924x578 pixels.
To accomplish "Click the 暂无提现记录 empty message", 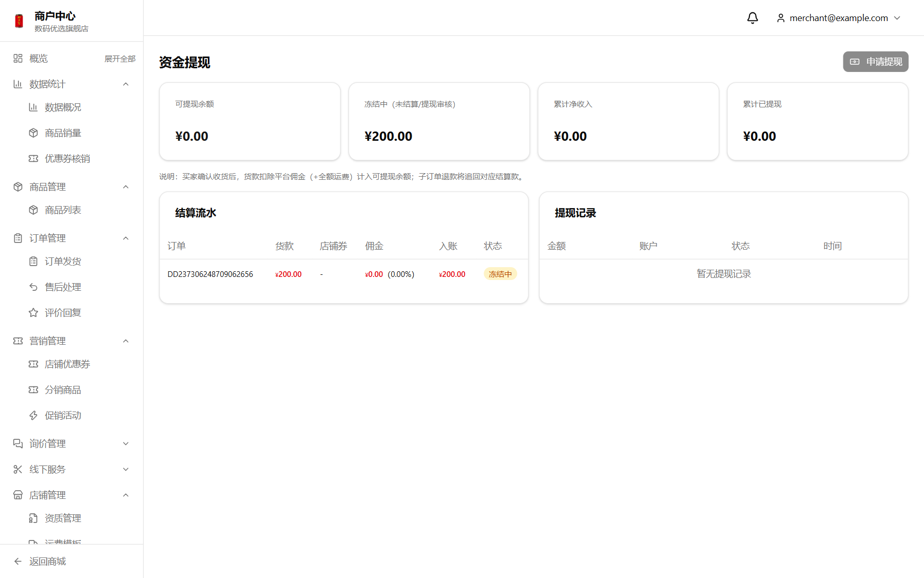I will (724, 274).
